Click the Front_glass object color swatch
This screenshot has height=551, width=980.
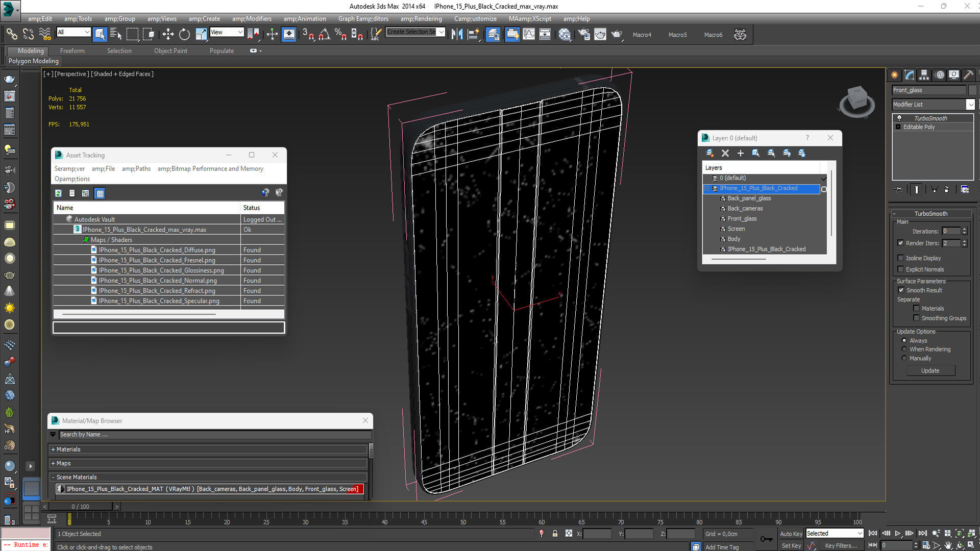pyautogui.click(x=972, y=90)
